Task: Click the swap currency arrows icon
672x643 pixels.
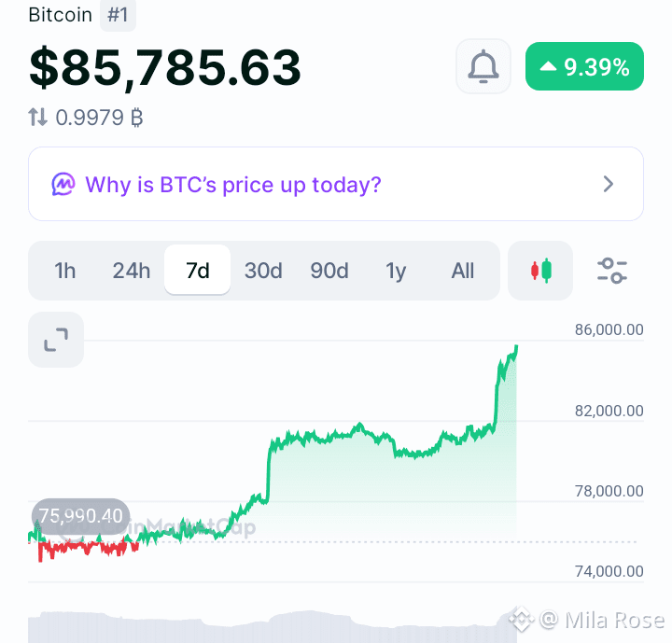Action: pyautogui.click(x=37, y=117)
